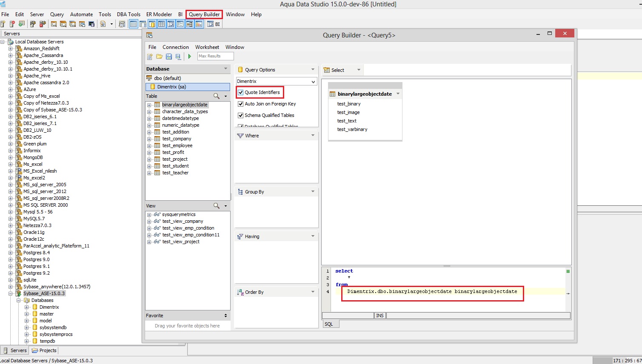
Task: Click the table icon next to test_company
Action: 157,139
